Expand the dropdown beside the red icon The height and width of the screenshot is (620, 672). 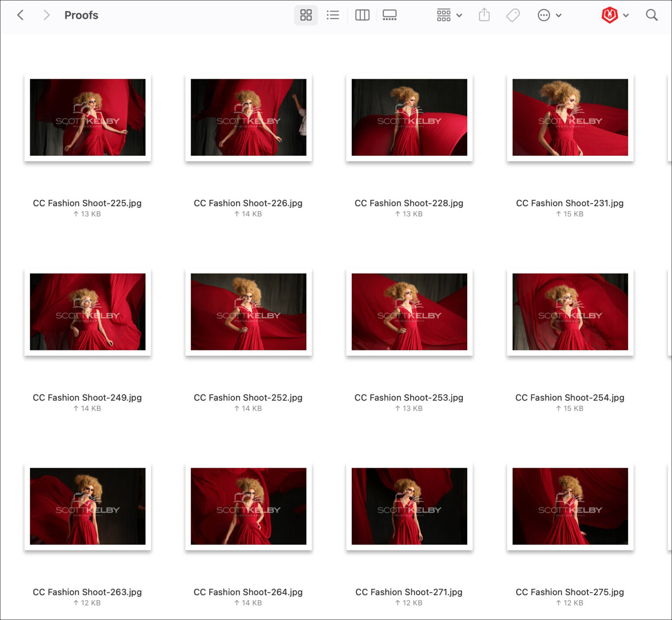click(x=626, y=15)
